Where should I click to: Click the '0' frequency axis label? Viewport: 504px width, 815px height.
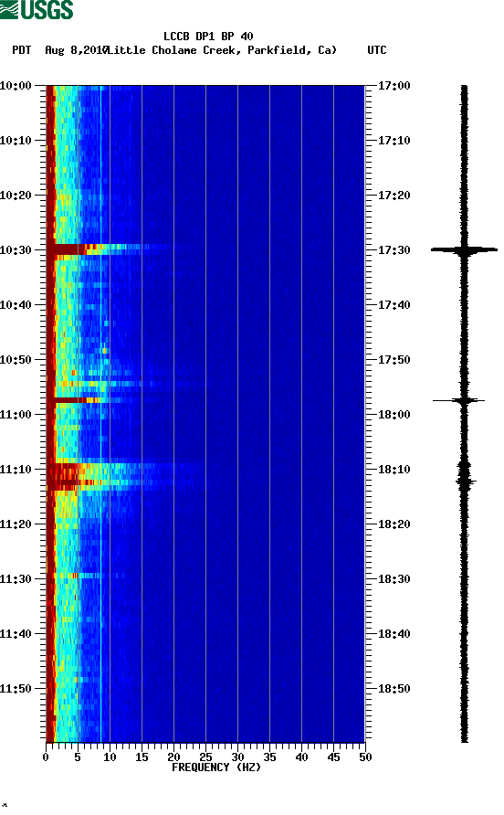[x=46, y=757]
